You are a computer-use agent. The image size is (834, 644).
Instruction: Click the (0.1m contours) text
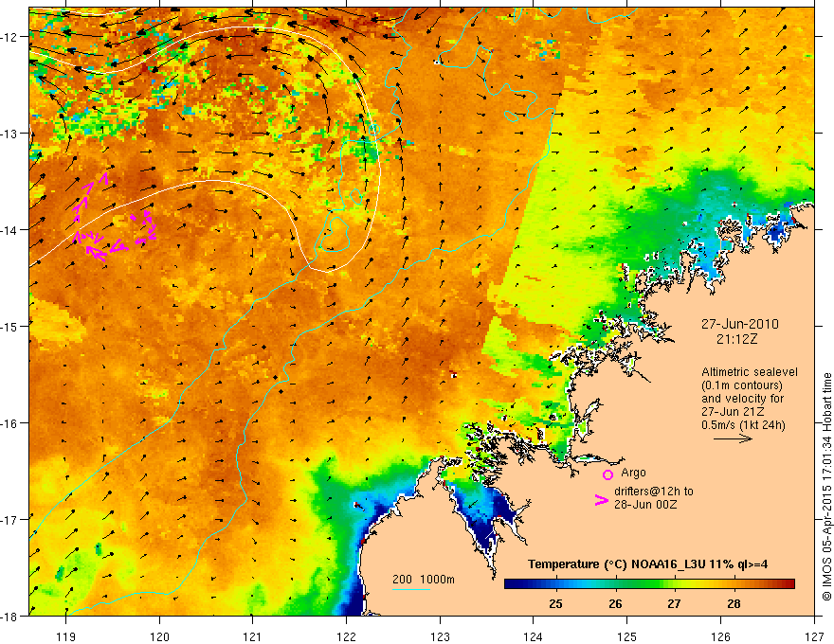click(x=742, y=385)
